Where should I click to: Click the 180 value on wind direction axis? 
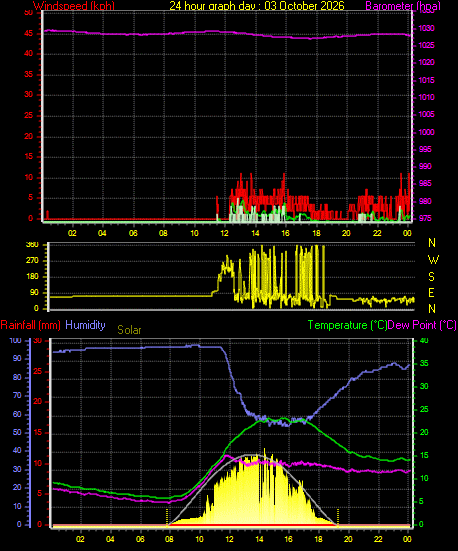[x=32, y=277]
